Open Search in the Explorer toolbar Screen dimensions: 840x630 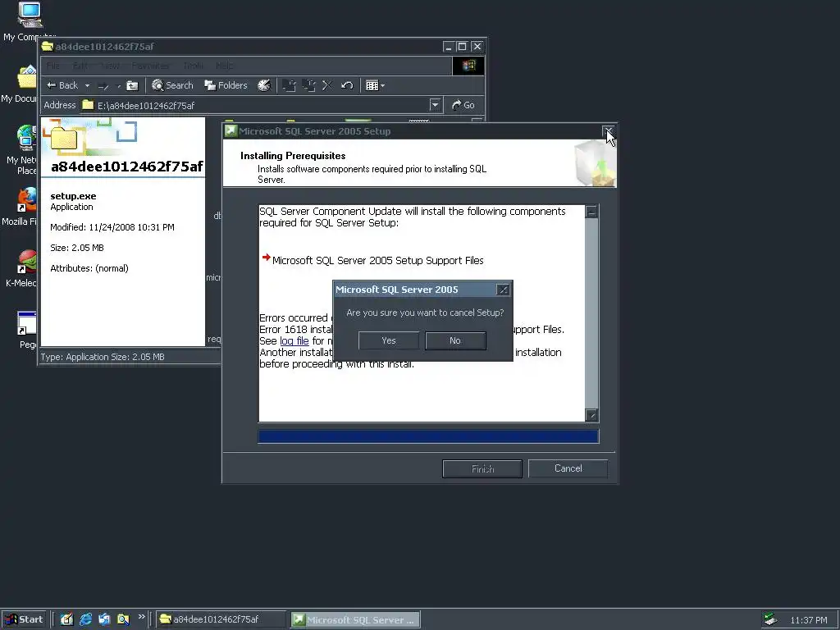172,85
